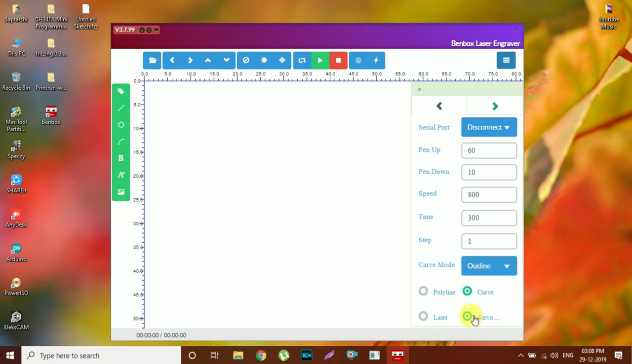Select the bold B text tool

coord(121,158)
